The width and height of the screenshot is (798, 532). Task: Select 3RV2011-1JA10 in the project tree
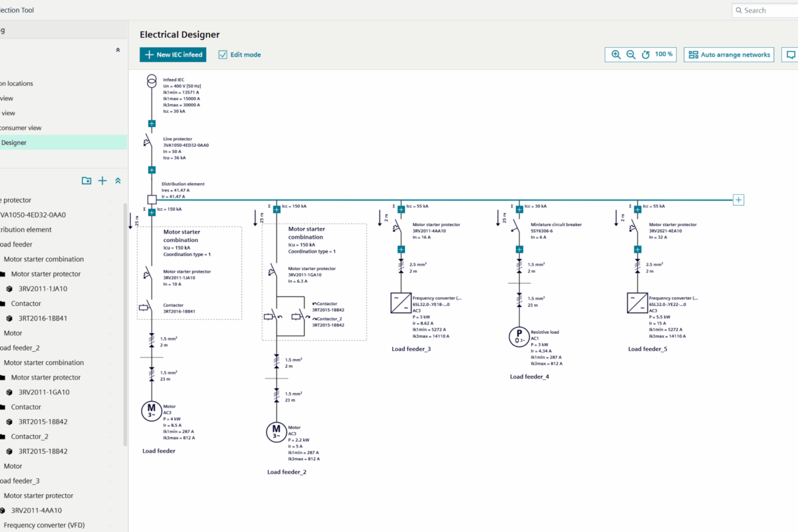pyautogui.click(x=43, y=289)
